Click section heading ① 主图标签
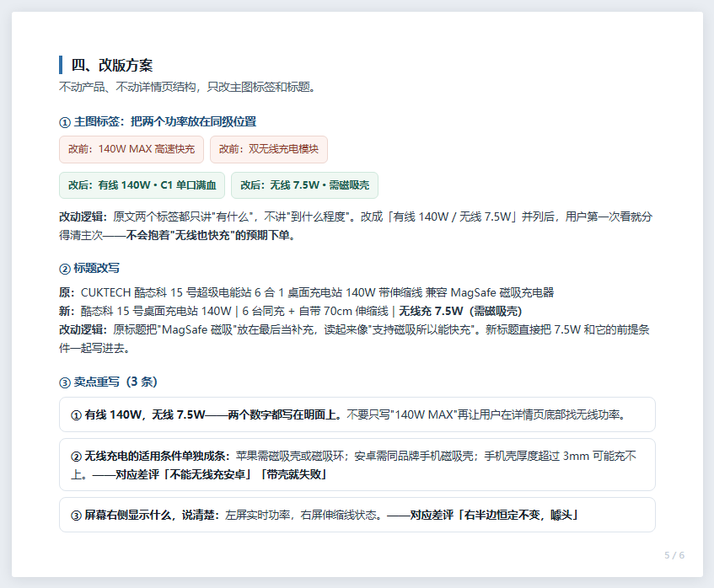Screen dimensions: 714x588 tap(158, 121)
